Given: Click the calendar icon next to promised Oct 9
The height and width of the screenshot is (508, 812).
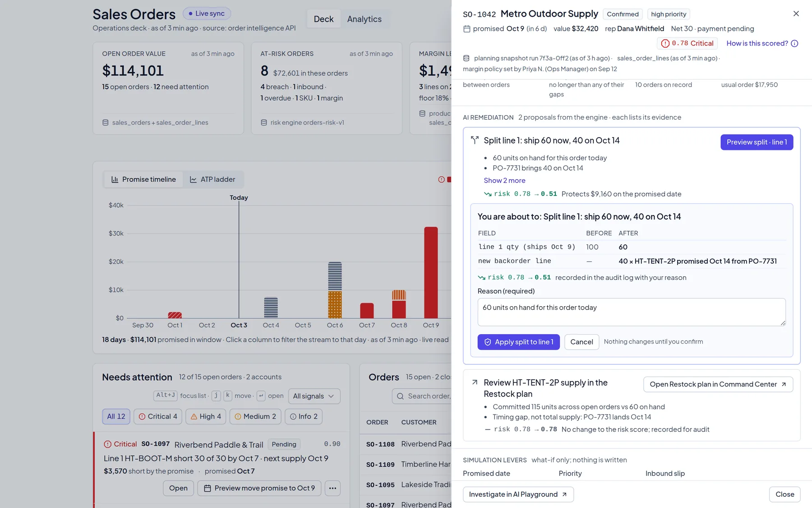Looking at the screenshot, I should tap(467, 29).
